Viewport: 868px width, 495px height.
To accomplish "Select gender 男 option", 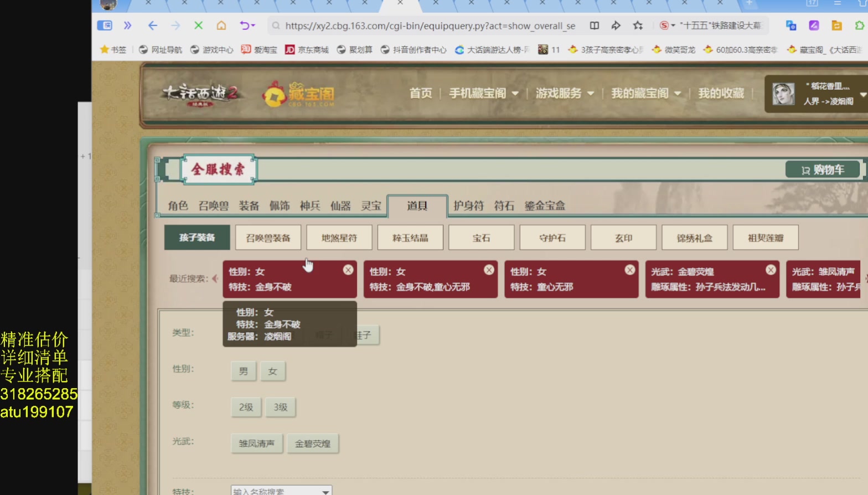I will pos(244,371).
